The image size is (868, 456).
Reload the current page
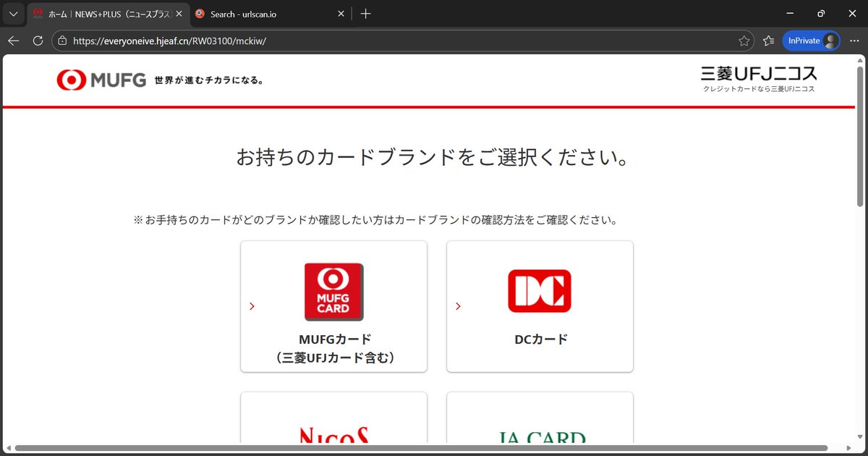(x=38, y=41)
